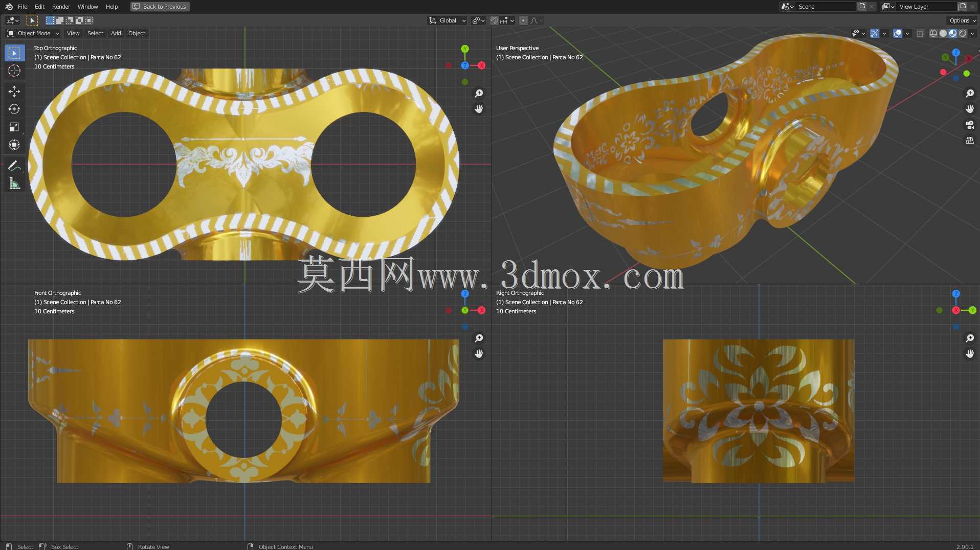
Task: Expand the gizmo settings dropdown arrow
Action: 884,33
